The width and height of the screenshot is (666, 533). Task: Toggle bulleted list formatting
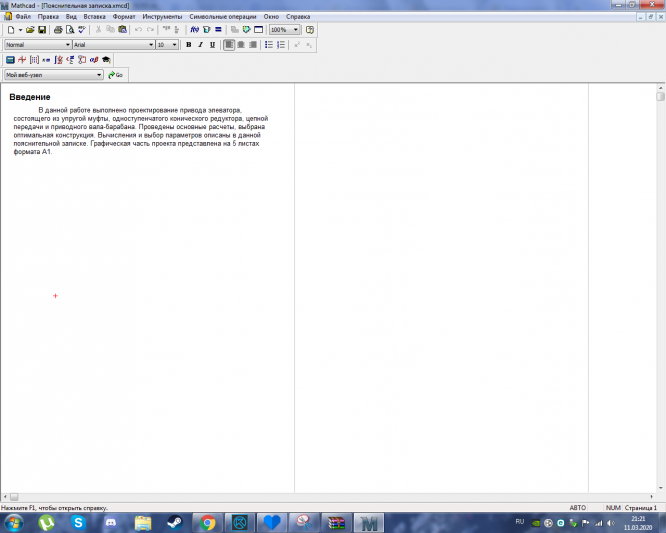click(269, 45)
